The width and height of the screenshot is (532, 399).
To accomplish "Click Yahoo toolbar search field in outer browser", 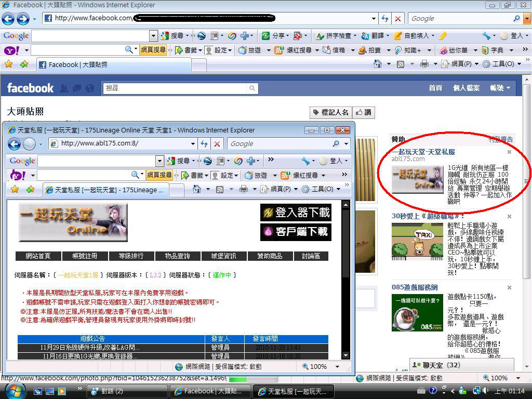I will [x=78, y=50].
